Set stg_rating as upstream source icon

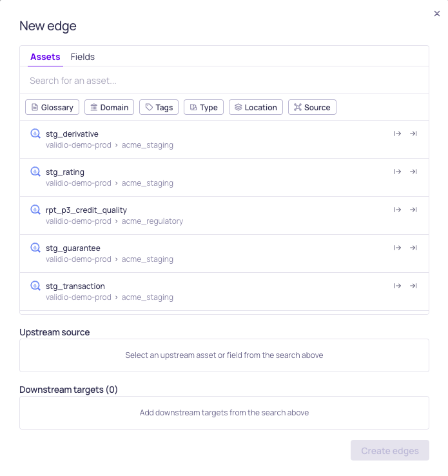pyautogui.click(x=397, y=172)
